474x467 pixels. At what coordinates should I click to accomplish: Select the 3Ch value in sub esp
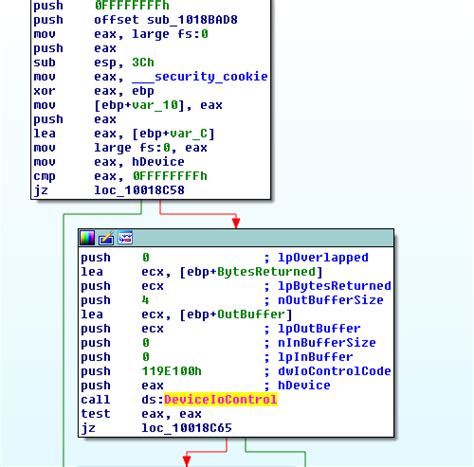tap(143, 63)
